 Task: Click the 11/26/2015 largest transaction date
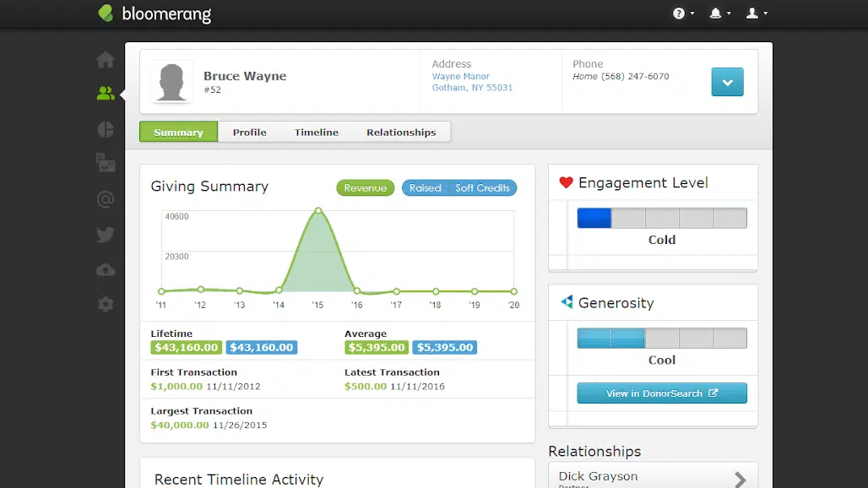240,425
